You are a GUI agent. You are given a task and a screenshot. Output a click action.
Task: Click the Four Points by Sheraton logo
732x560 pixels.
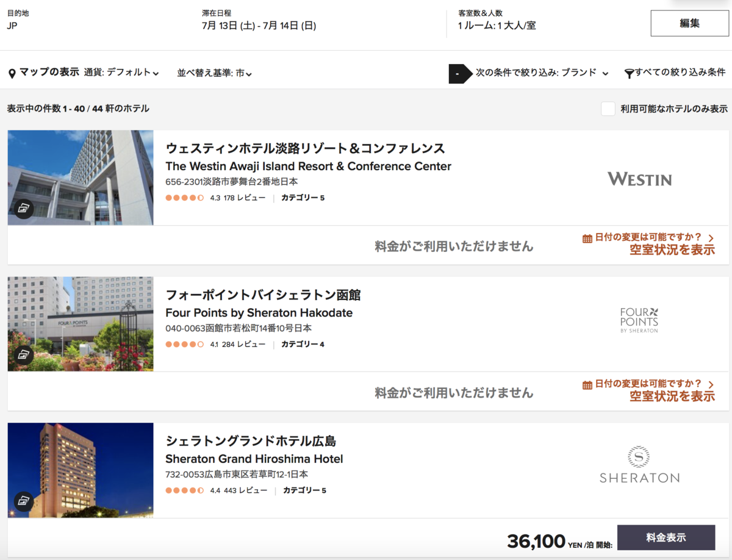639,320
